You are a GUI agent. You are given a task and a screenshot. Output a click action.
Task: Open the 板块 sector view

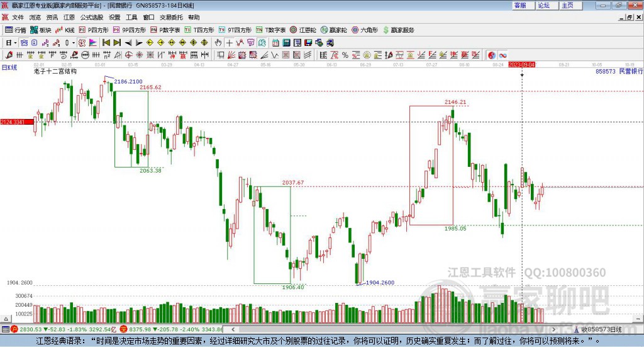[x=40, y=30]
